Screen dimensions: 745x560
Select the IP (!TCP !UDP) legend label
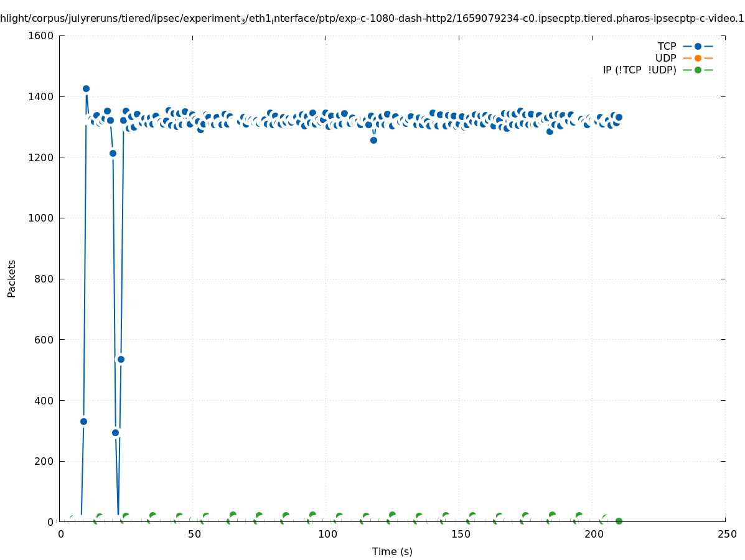coord(639,70)
